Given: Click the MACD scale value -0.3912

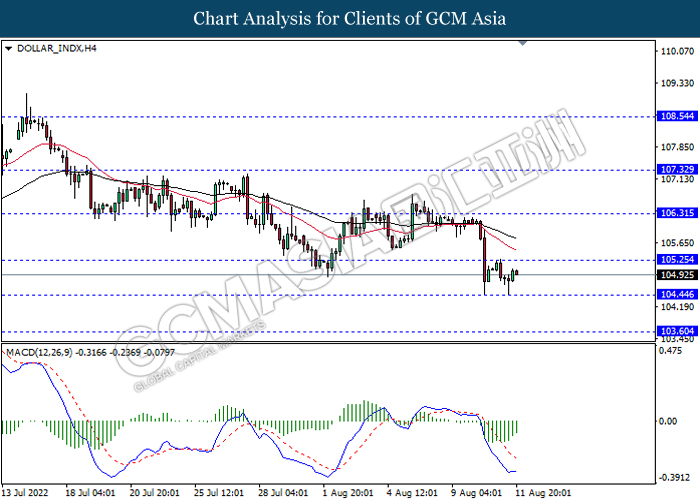Looking at the screenshot, I should pyautogui.click(x=674, y=478).
